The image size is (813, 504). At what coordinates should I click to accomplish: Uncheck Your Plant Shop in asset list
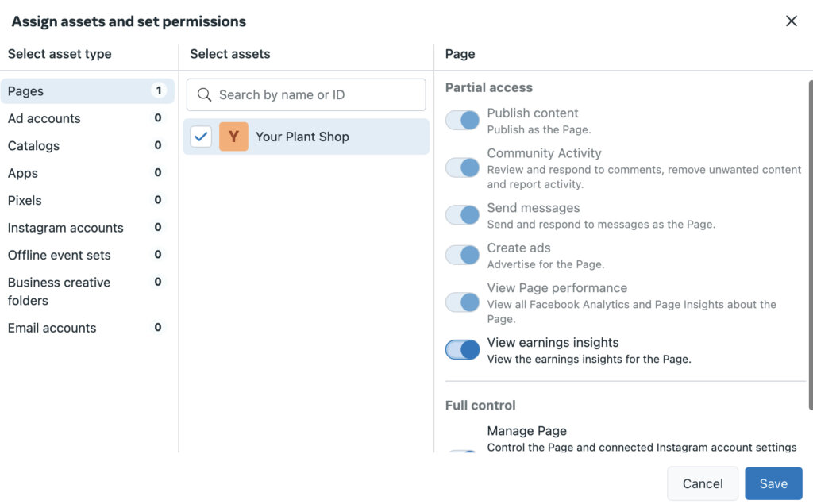click(x=201, y=136)
